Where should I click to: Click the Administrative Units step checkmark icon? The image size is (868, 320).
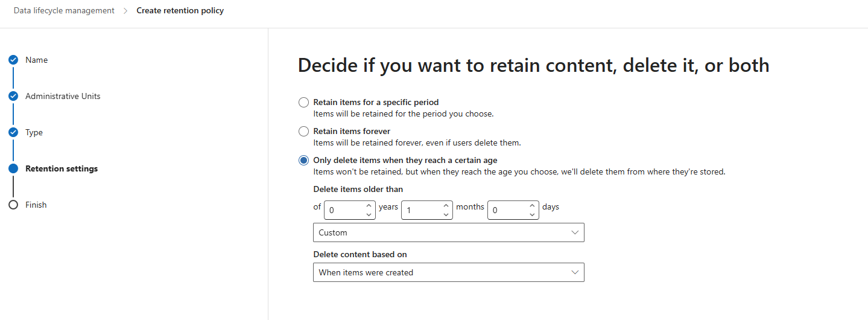click(x=13, y=96)
